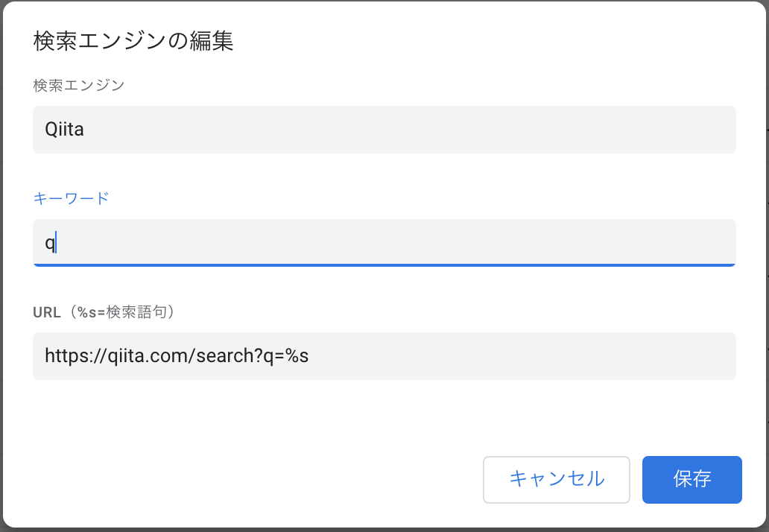The height and width of the screenshot is (532, 769).
Task: Save the edited Qiita search engine
Action: click(x=692, y=480)
